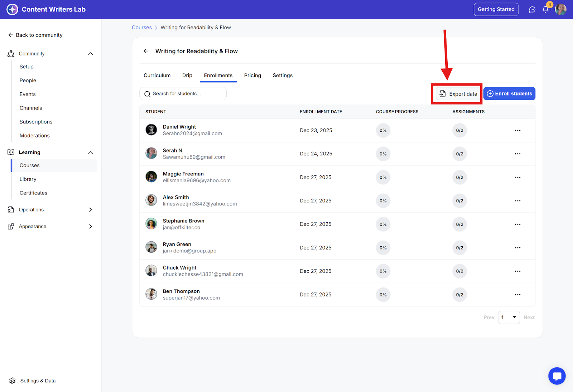Click the ENROLLMENT DATE column header
573x392 pixels.
click(321, 112)
